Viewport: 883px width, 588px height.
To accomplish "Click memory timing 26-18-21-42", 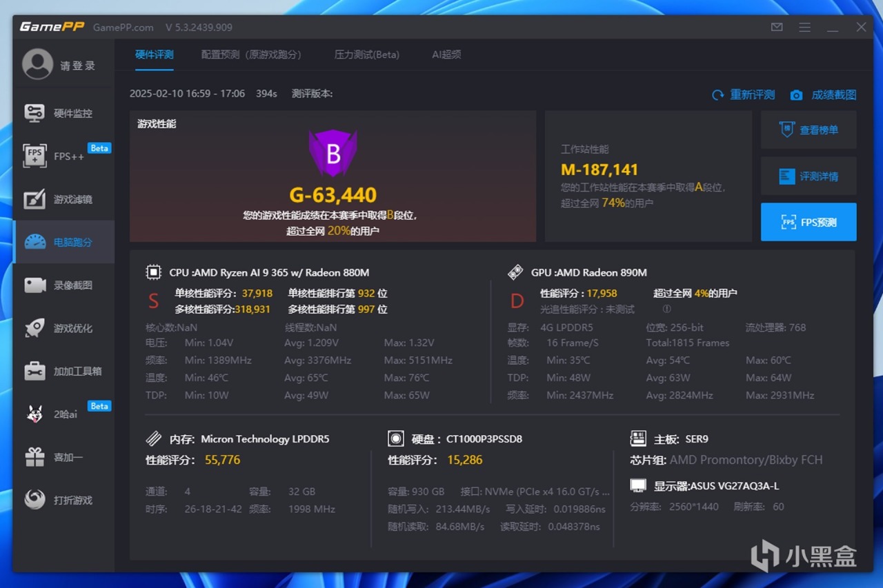I will tap(213, 509).
